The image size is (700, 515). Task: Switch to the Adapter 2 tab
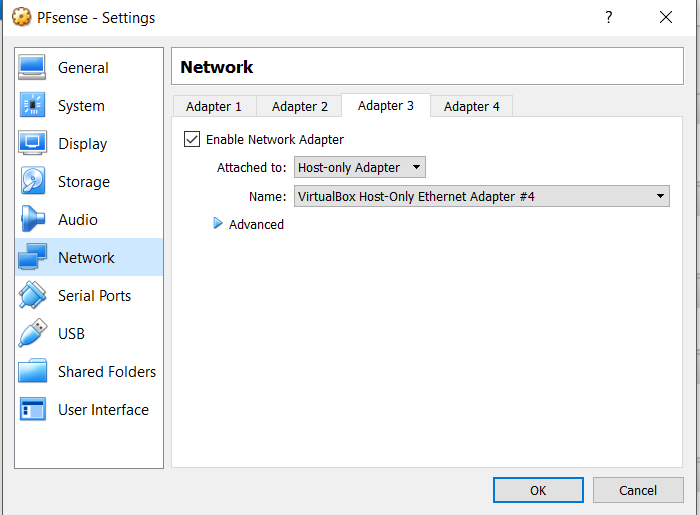pyautogui.click(x=300, y=106)
